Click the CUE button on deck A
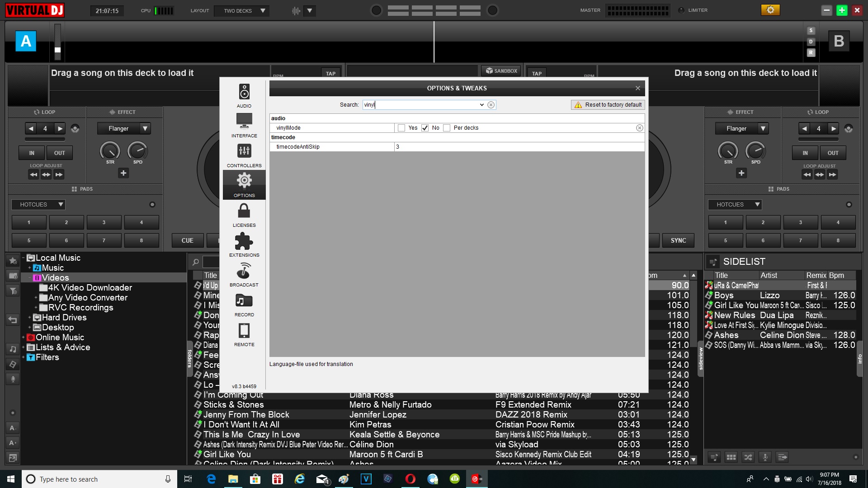The height and width of the screenshot is (488, 868). 188,240
